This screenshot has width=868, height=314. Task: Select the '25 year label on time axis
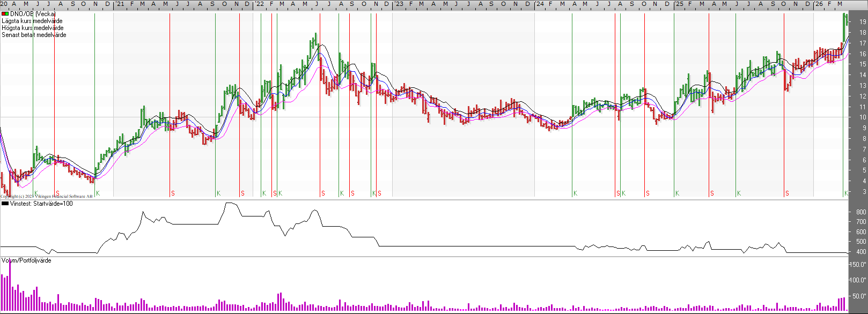click(x=679, y=4)
